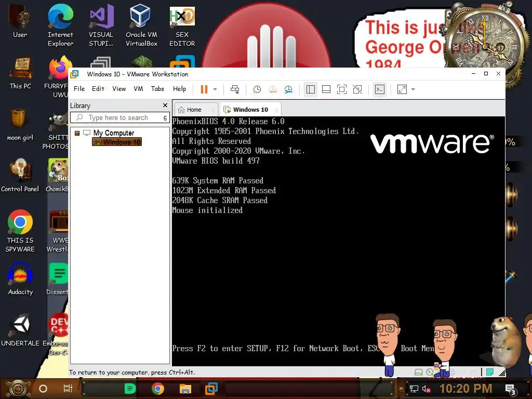Click the VMware Workstation taskbar icon
532x399 pixels.
click(211, 389)
